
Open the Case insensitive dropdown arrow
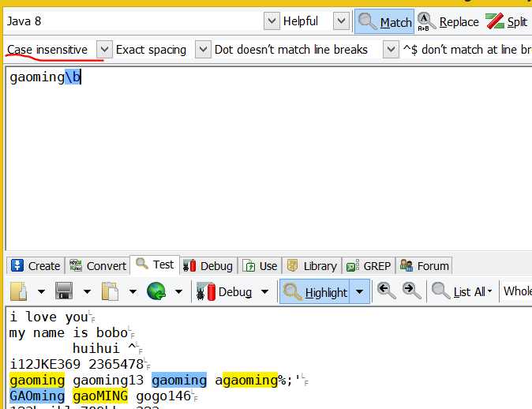[104, 50]
